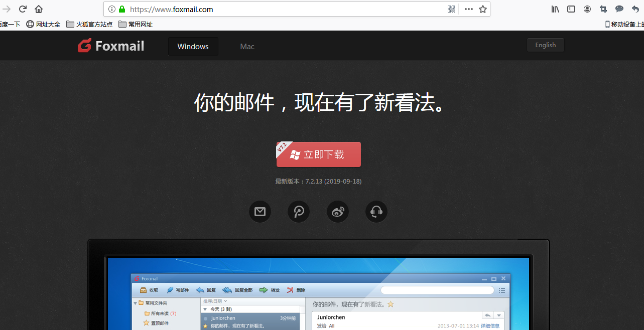Collapse the 常用文件夹 folder tree in preview
This screenshot has width=644, height=330.
(135, 303)
